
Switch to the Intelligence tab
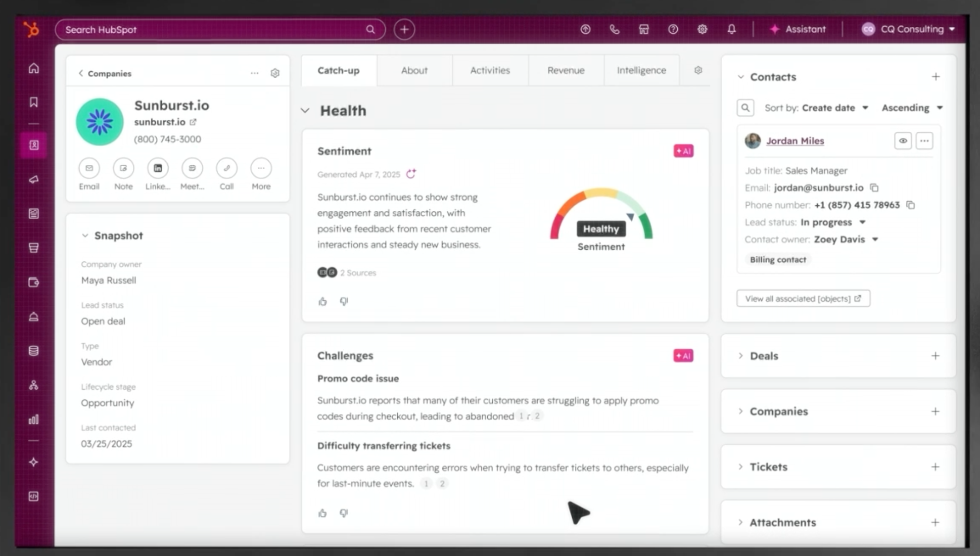[641, 70]
